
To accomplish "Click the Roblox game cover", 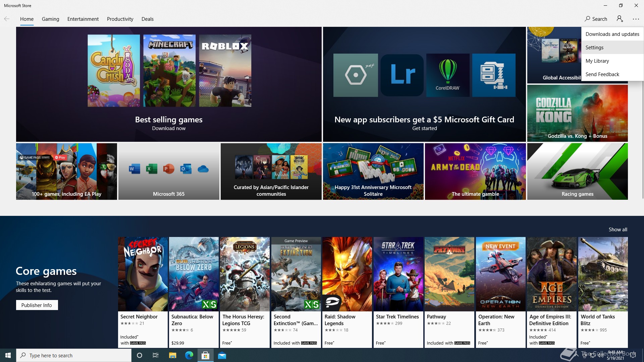I will point(225,71).
